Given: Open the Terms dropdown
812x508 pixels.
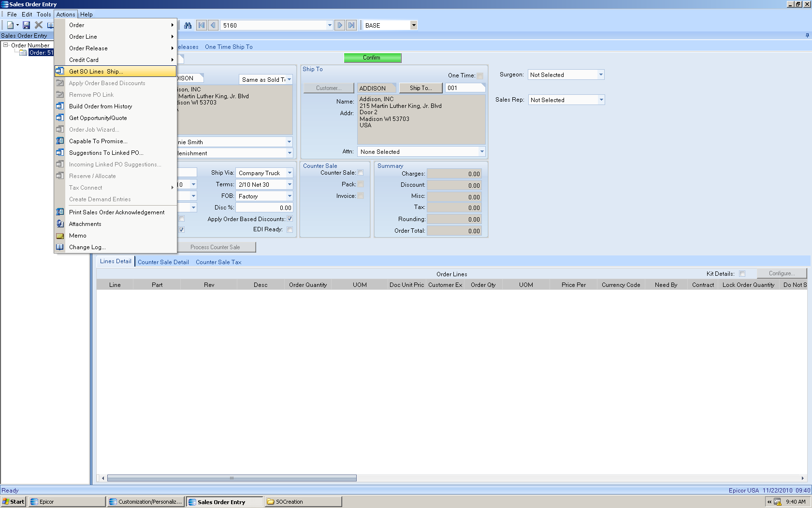Looking at the screenshot, I should point(290,184).
